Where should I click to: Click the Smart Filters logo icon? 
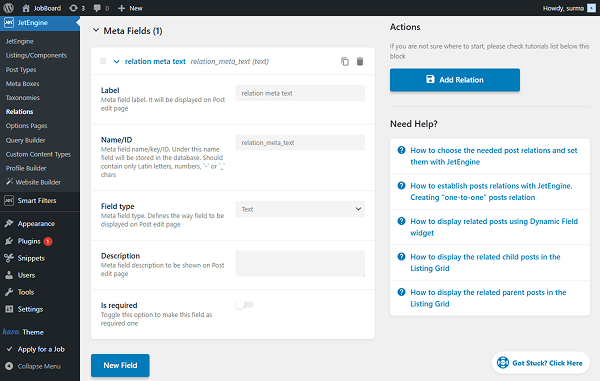pos(9,200)
